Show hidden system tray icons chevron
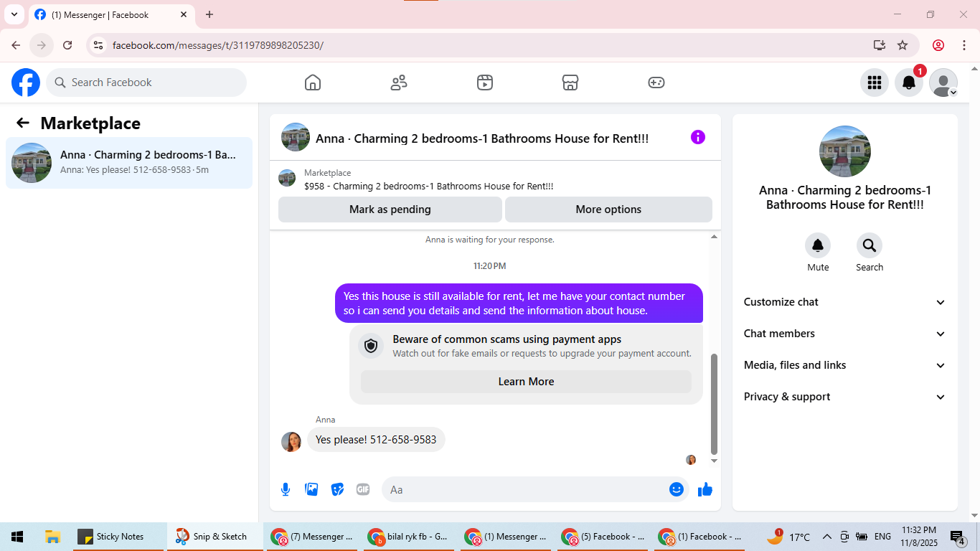The image size is (980, 551). [x=826, y=537]
